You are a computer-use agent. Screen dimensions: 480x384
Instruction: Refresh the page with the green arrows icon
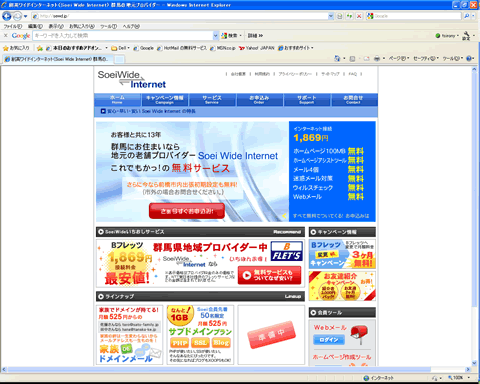(349, 16)
